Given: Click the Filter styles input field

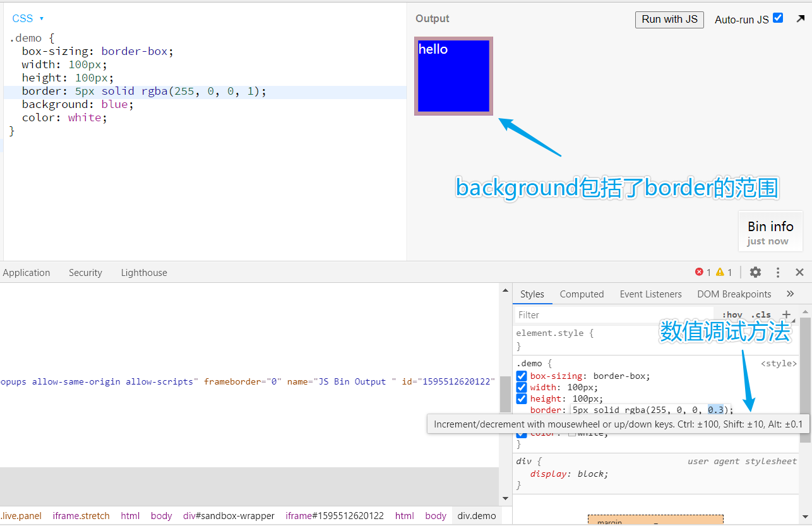Looking at the screenshot, I should (614, 314).
